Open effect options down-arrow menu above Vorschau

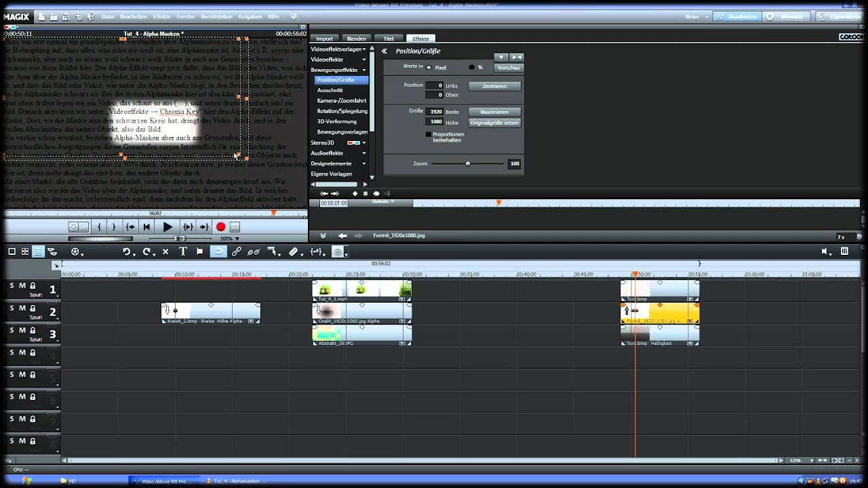pos(501,58)
